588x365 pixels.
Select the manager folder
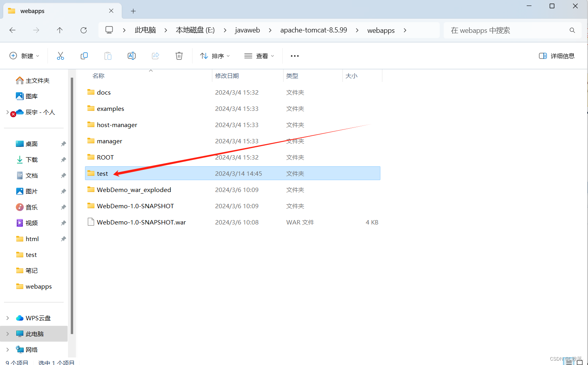click(x=233, y=141)
